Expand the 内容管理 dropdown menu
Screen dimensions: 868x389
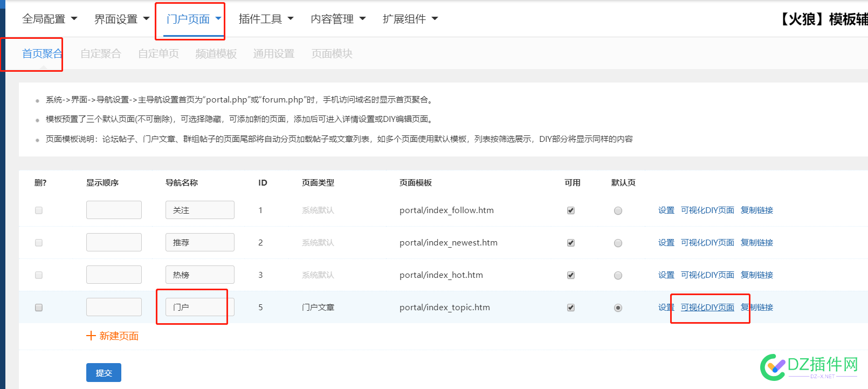point(339,19)
